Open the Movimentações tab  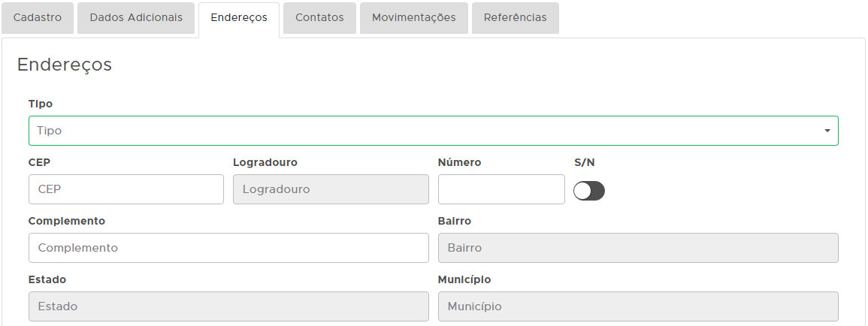[413, 17]
